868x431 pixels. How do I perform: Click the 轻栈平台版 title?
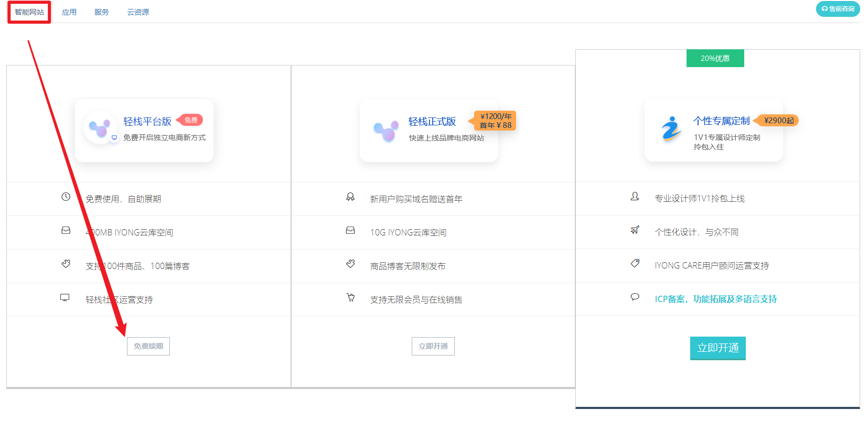147,122
